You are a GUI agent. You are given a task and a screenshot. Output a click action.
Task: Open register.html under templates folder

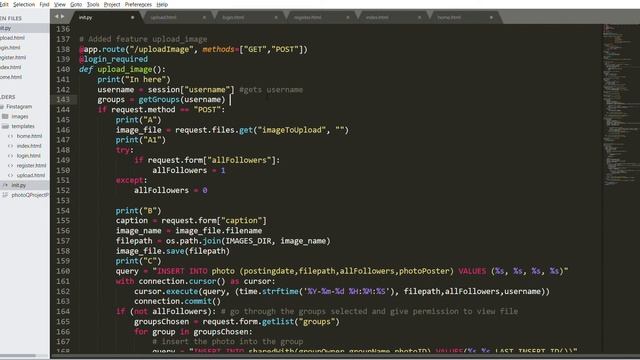pos(31,166)
